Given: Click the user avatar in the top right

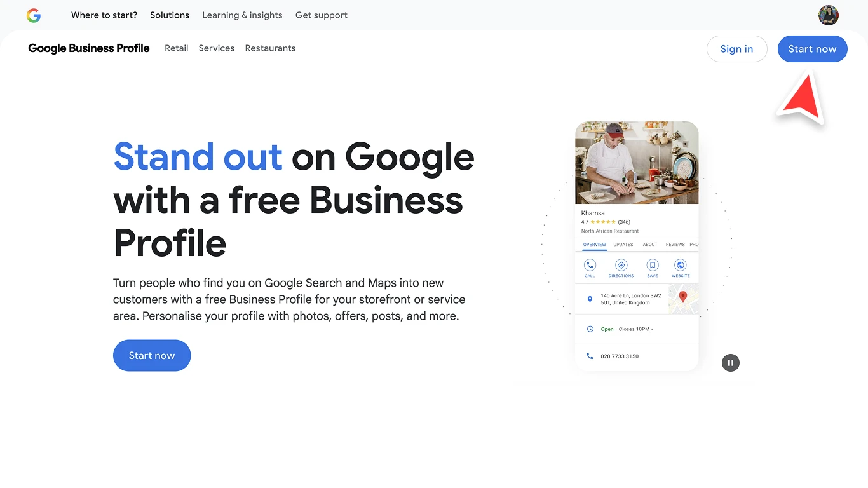Looking at the screenshot, I should [x=828, y=15].
